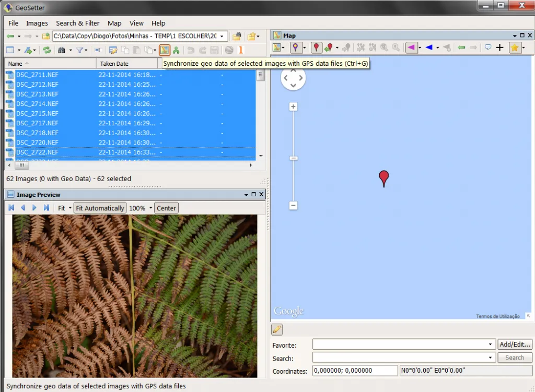Click the binoculars search icon
This screenshot has height=392, width=535.
click(62, 50)
